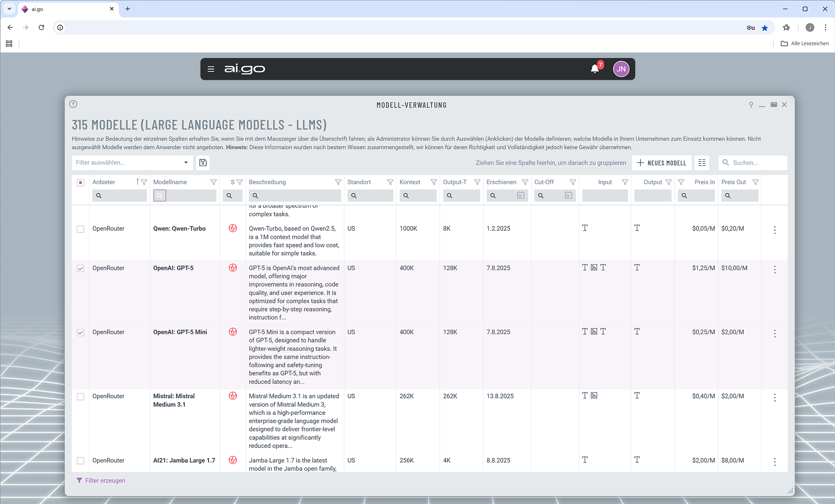Image resolution: width=835 pixels, height=504 pixels.
Task: Click the NEUES MODELL button
Action: (661, 162)
